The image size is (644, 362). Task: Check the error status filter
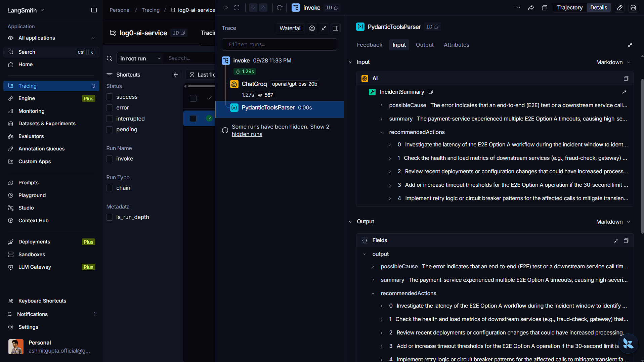coord(110,107)
